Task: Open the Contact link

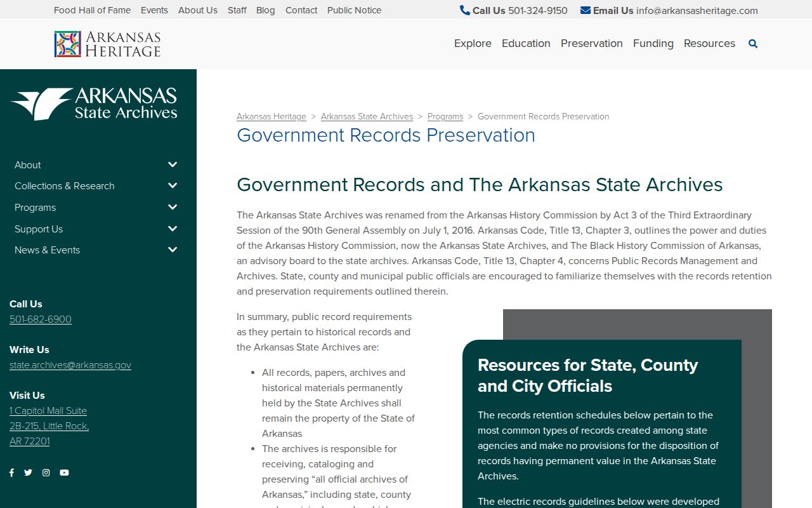Action: [301, 10]
